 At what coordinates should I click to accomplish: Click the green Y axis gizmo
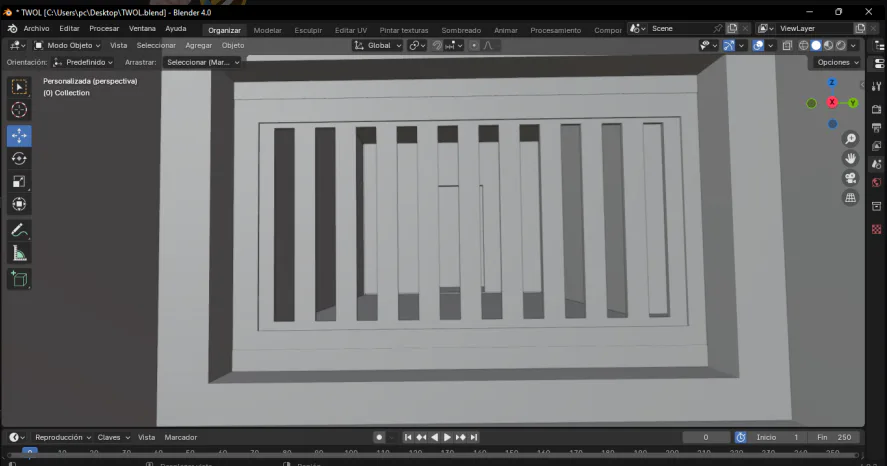(853, 103)
